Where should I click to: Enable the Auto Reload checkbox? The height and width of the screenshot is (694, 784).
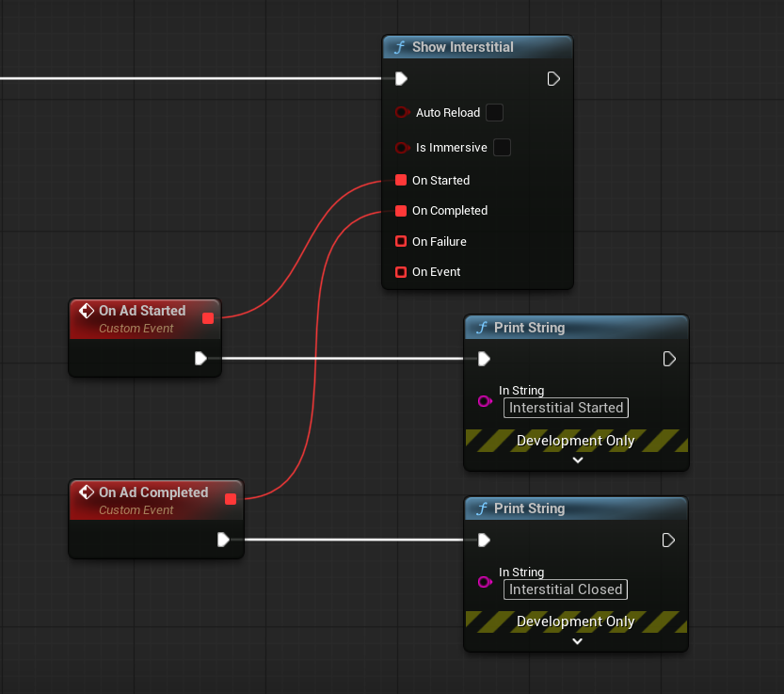(x=494, y=113)
